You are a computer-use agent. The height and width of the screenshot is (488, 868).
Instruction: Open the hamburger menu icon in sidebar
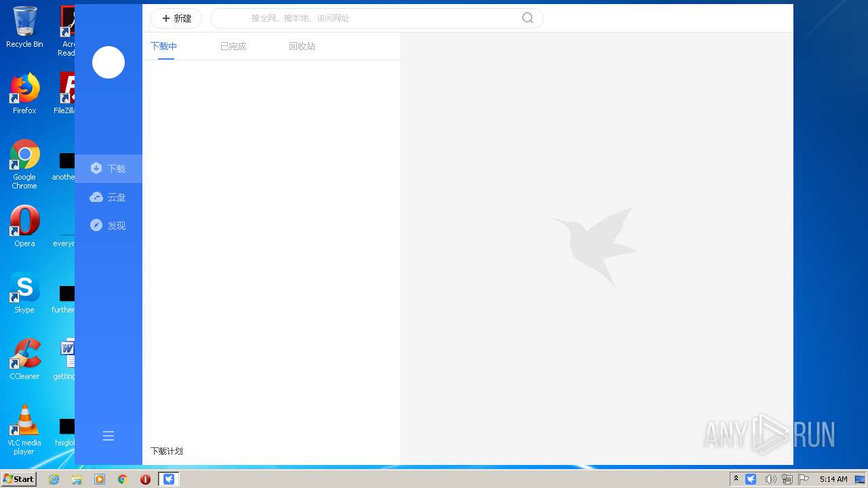[x=108, y=436]
